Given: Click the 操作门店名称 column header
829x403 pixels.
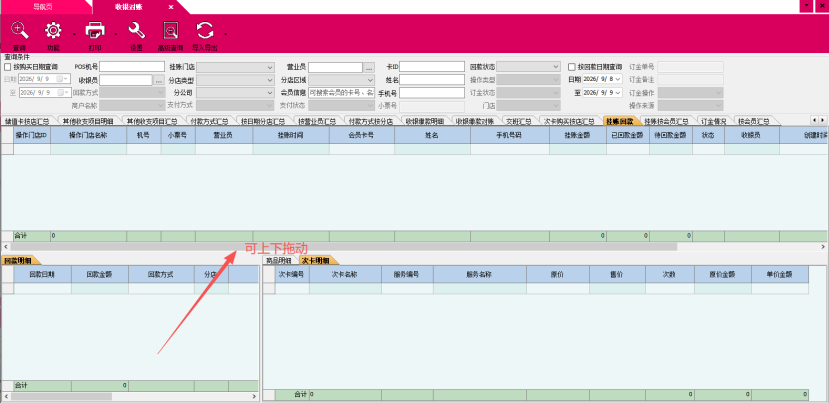Looking at the screenshot, I should (88, 135).
